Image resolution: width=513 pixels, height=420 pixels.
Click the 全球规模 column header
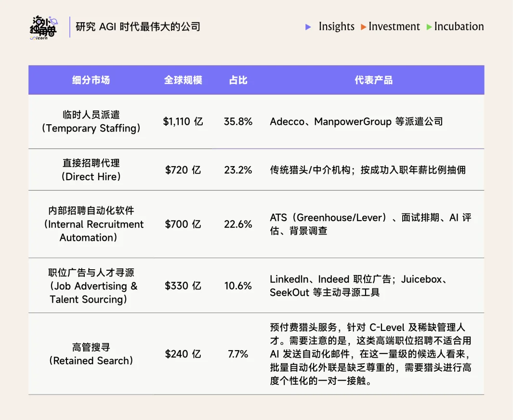click(184, 80)
